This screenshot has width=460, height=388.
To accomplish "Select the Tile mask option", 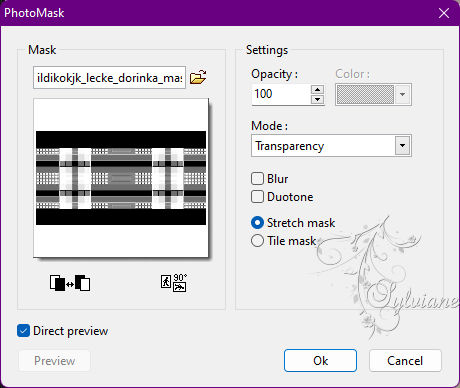I will (x=257, y=240).
